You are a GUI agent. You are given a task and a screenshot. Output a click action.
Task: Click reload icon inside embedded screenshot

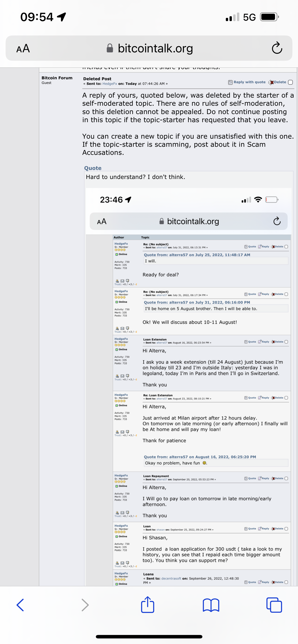[277, 221]
